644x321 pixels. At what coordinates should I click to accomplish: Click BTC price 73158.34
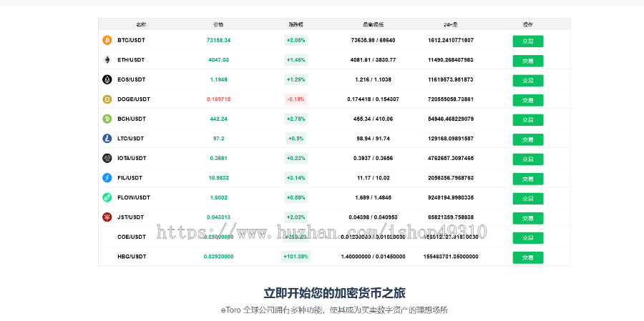point(218,40)
